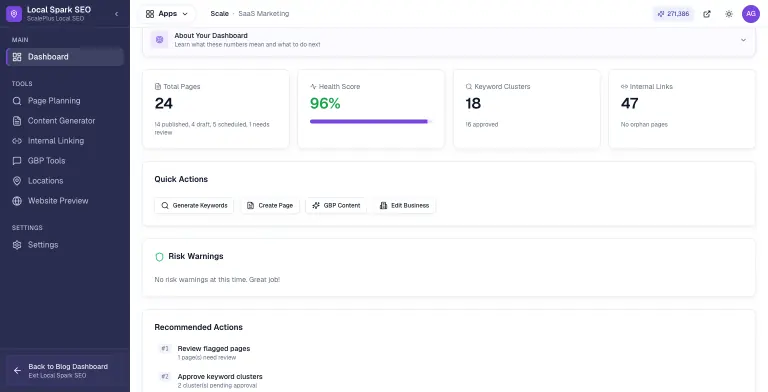Click the Settings gear icon
Screen dimensions: 768x392
coord(17,245)
